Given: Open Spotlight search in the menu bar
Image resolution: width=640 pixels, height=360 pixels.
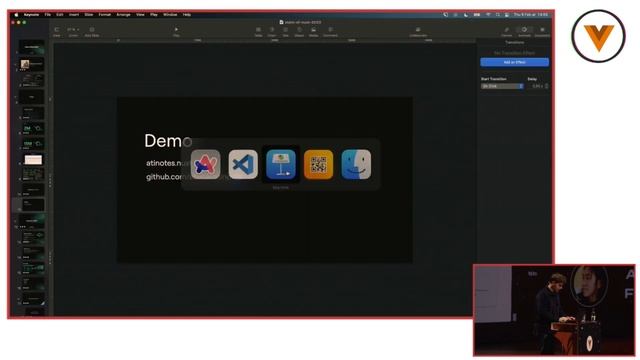Looking at the screenshot, I should 498,15.
